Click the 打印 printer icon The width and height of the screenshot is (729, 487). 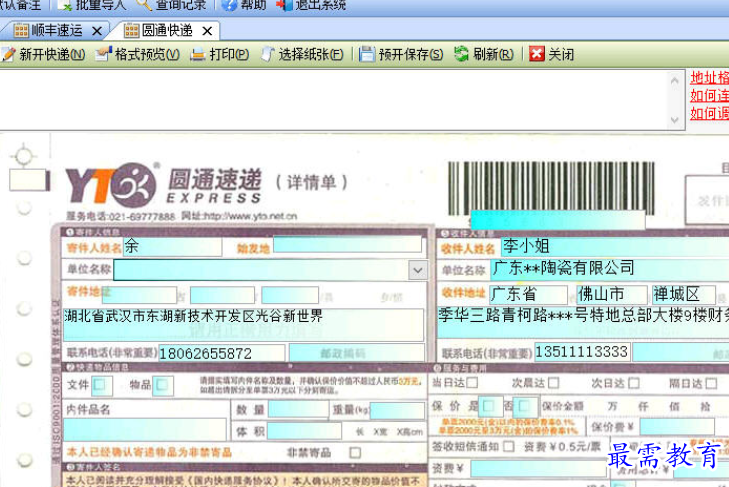pos(198,54)
